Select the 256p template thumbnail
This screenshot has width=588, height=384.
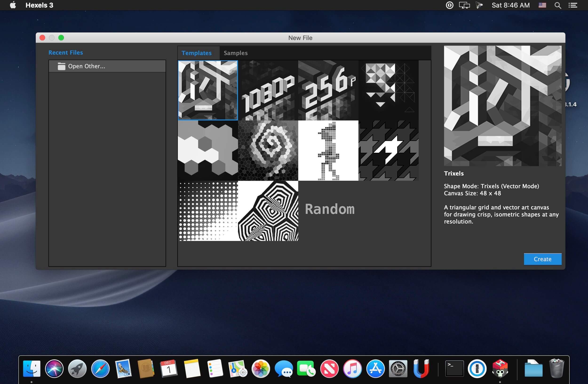click(328, 90)
